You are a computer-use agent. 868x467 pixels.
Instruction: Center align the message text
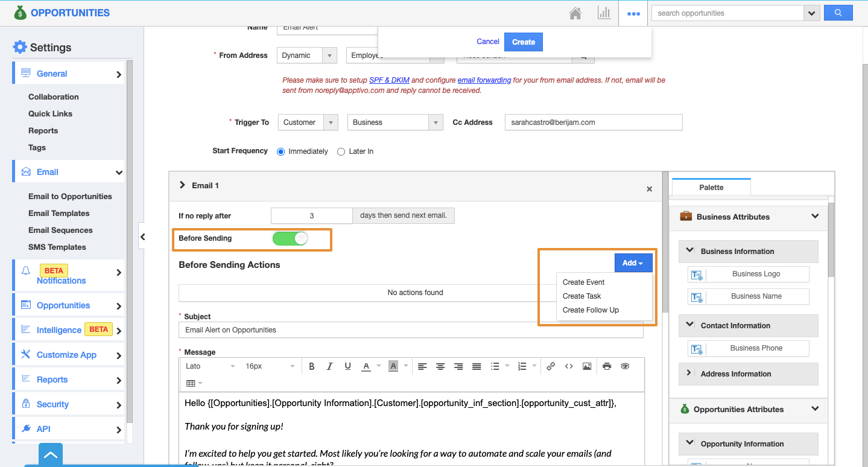(x=441, y=366)
